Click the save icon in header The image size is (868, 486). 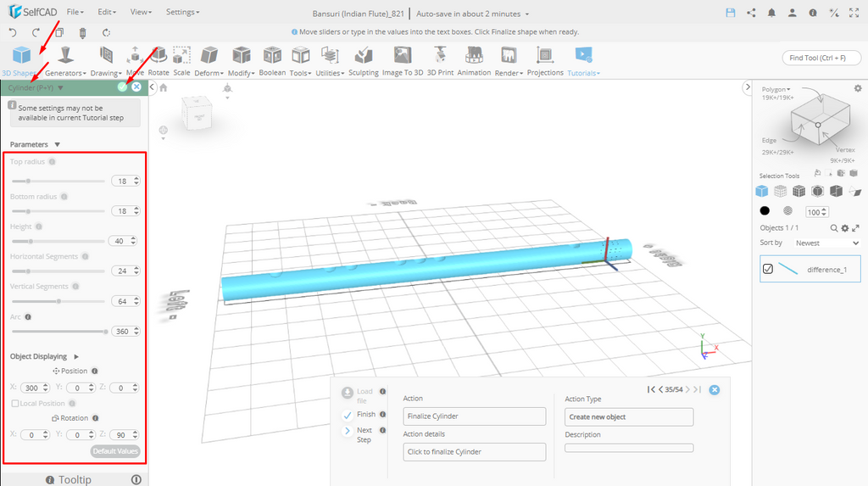pos(731,13)
